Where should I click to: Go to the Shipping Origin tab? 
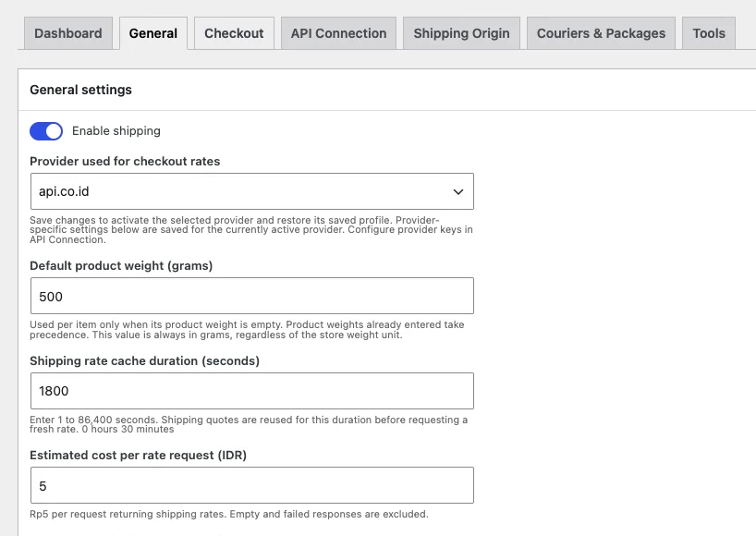[461, 33]
